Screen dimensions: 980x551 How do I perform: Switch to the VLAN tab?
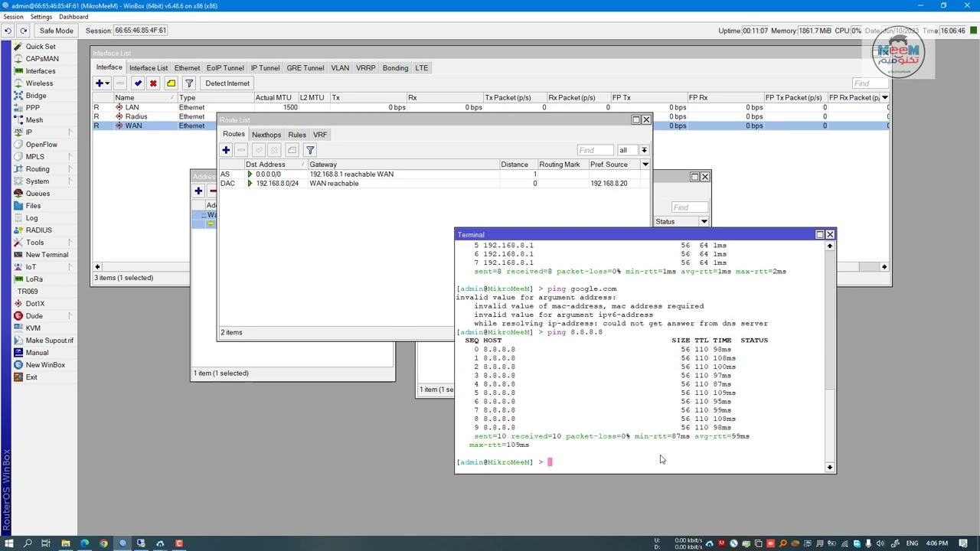340,68
